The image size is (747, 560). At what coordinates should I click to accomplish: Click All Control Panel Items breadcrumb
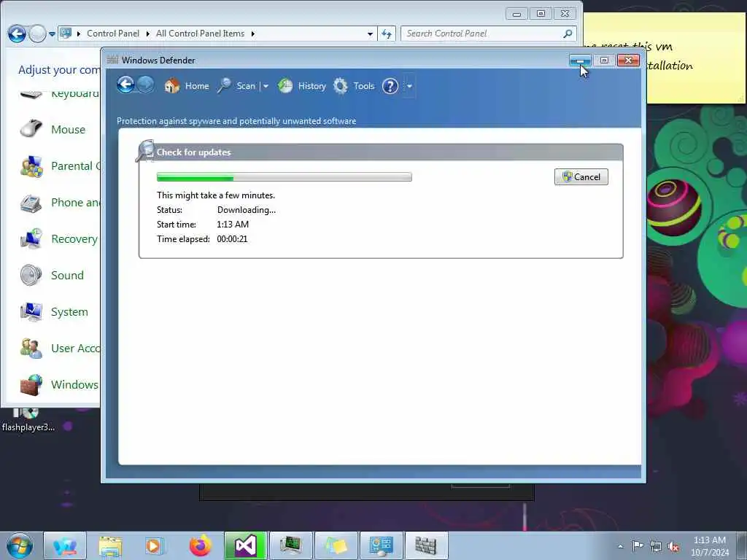tap(200, 34)
